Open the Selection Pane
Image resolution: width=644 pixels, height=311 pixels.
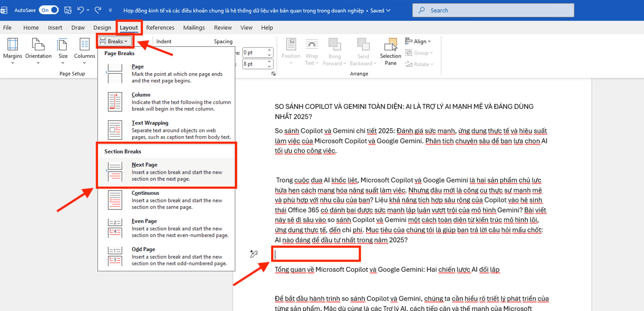391,51
